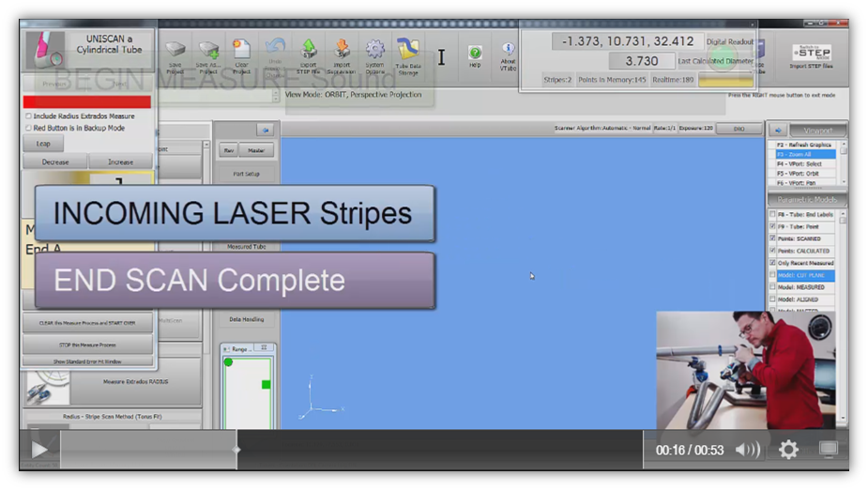Enable Include Radius Extrados Measure checkbox
The width and height of the screenshot is (868, 490).
28,116
